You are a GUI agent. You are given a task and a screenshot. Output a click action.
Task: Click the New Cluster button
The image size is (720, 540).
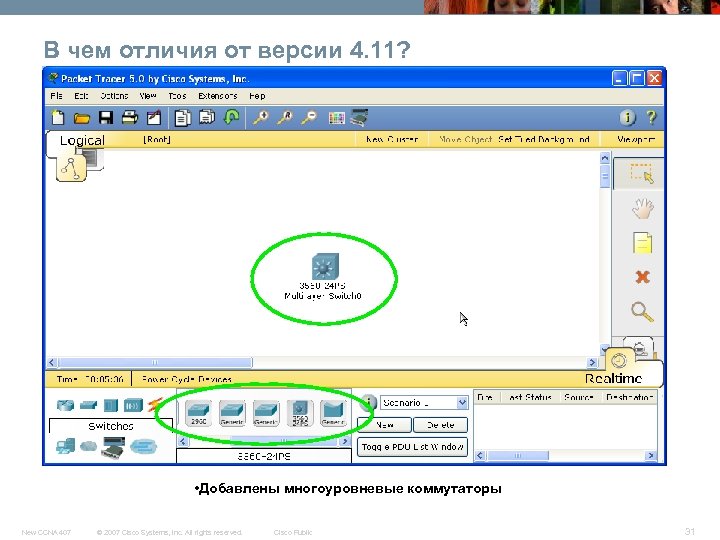(x=392, y=139)
